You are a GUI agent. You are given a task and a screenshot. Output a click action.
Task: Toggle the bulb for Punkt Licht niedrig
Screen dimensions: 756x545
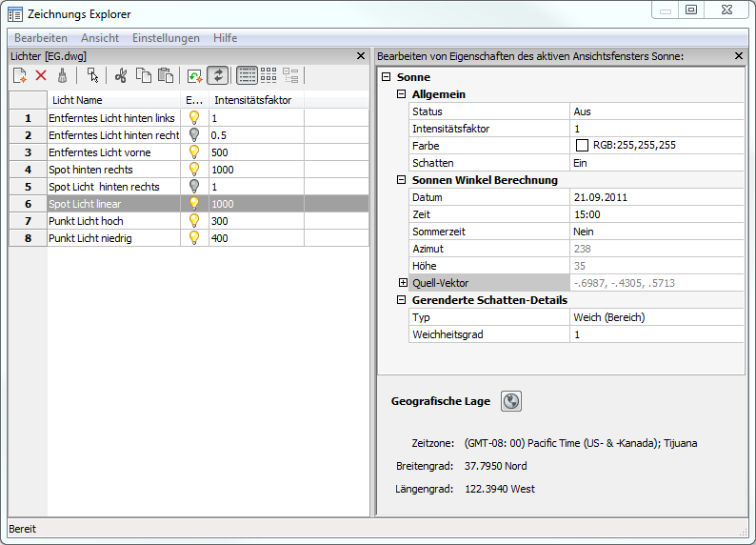194,238
